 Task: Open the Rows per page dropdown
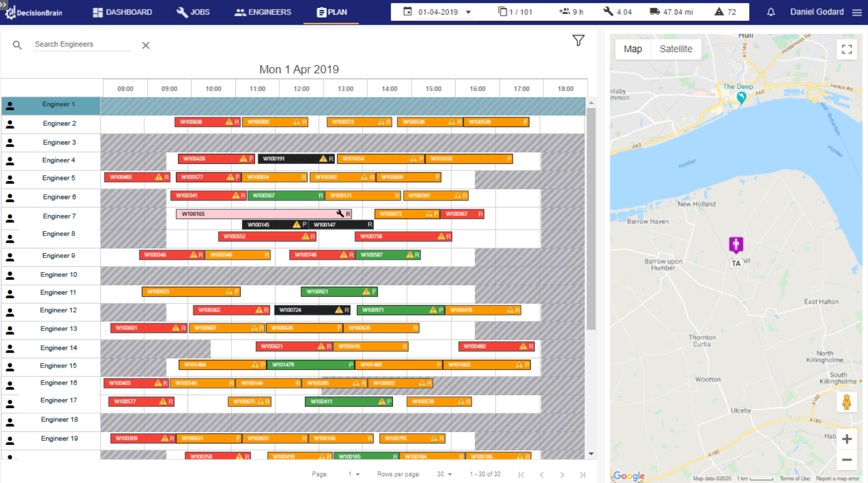pos(444,474)
